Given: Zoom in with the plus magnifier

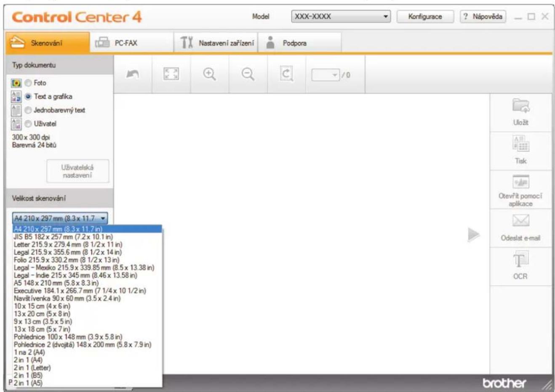Looking at the screenshot, I should 209,75.
